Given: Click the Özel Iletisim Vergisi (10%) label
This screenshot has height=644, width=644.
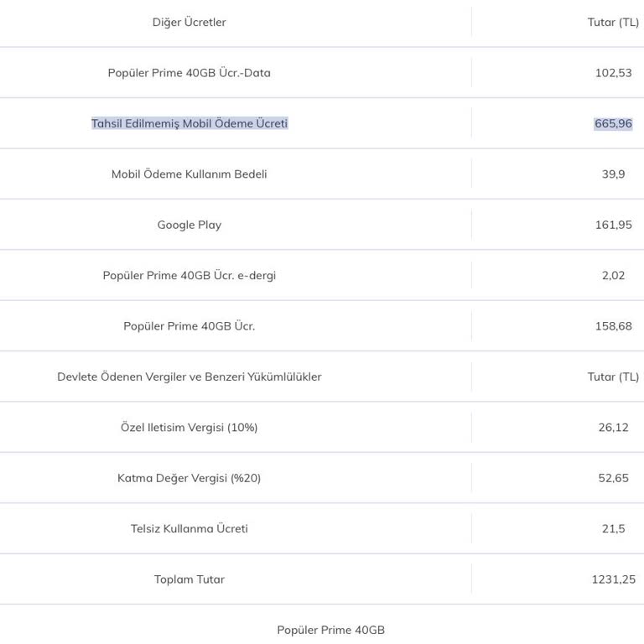Looking at the screenshot, I should pos(189,428).
